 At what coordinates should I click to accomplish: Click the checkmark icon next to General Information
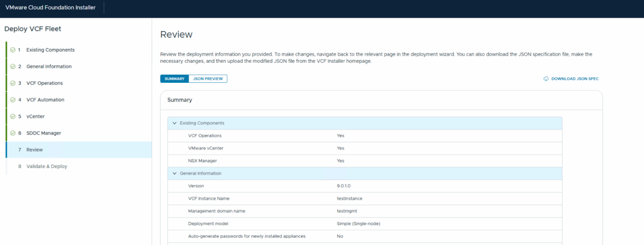point(13,66)
